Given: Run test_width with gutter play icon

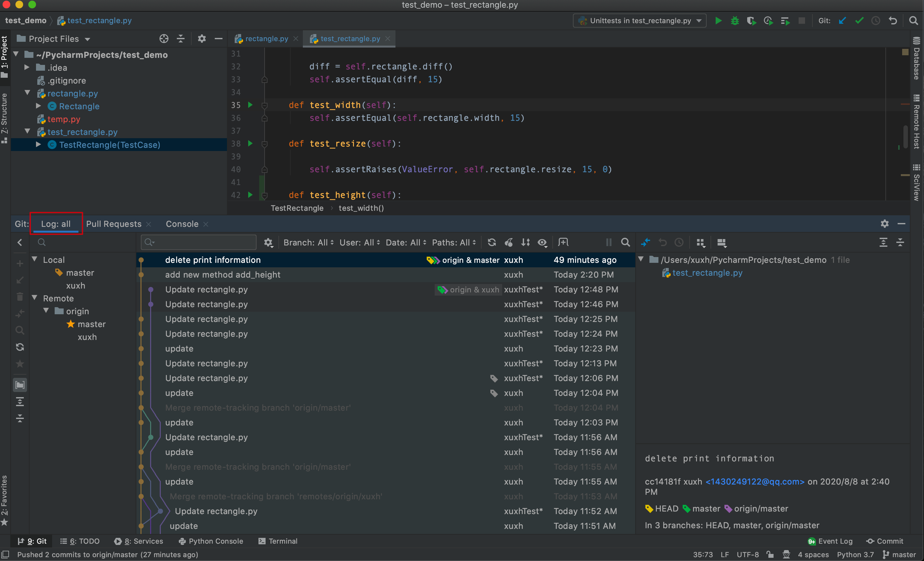Looking at the screenshot, I should 250,105.
